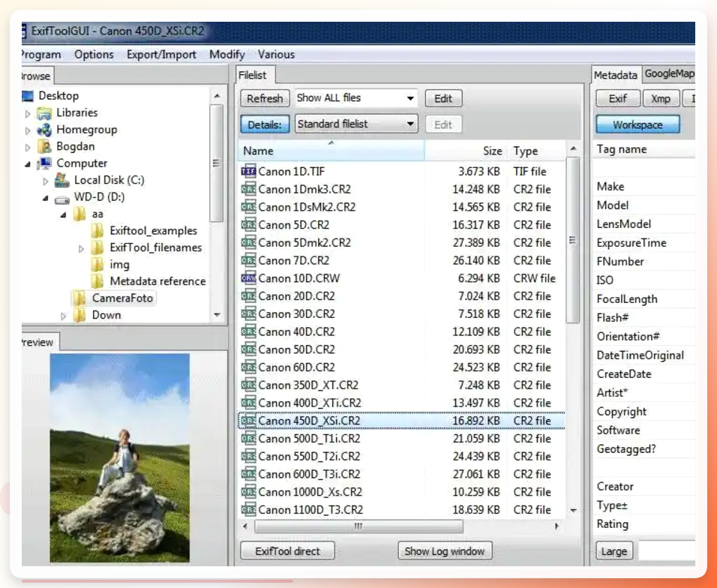
Task: Select the file Canon 1000D_Xs.CR2
Action: 401,492
